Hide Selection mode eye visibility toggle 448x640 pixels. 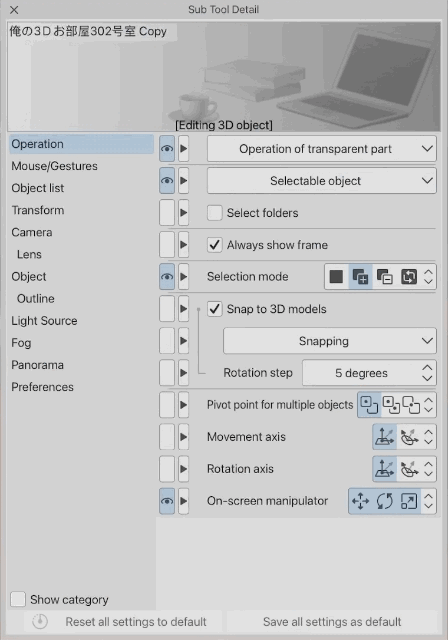click(x=167, y=277)
